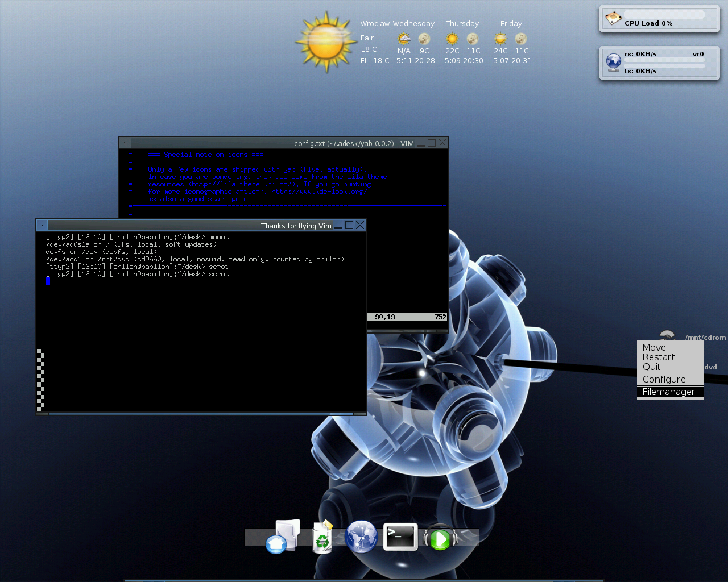Screen dimensions: 728x582
Task: Open the home folder dock icon
Action: click(x=282, y=537)
